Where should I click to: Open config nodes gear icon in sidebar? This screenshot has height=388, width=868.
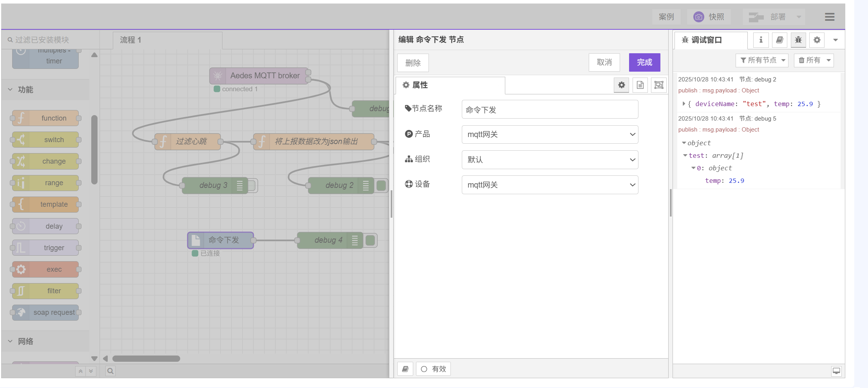[x=817, y=40]
